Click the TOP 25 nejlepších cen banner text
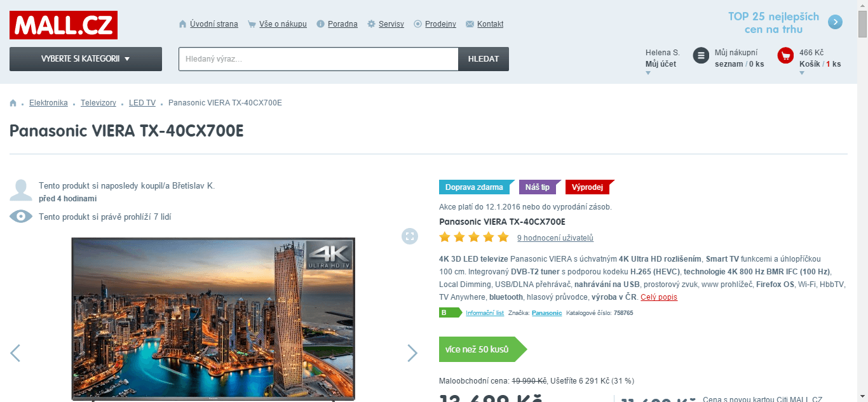 click(x=774, y=23)
